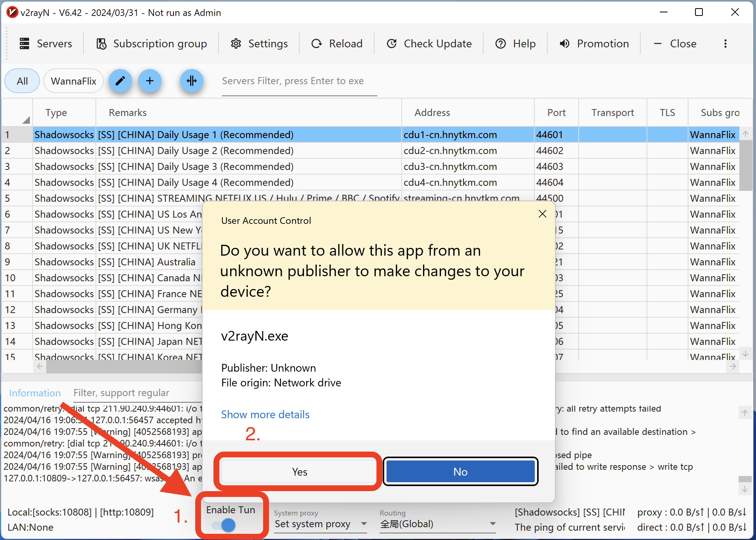Click the plus add subscription button

pyautogui.click(x=150, y=81)
